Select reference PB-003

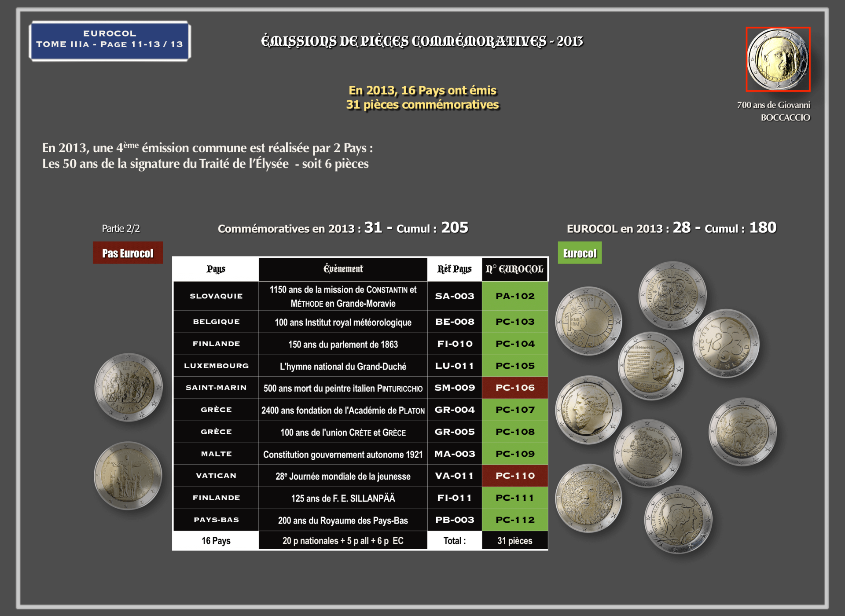pyautogui.click(x=455, y=520)
